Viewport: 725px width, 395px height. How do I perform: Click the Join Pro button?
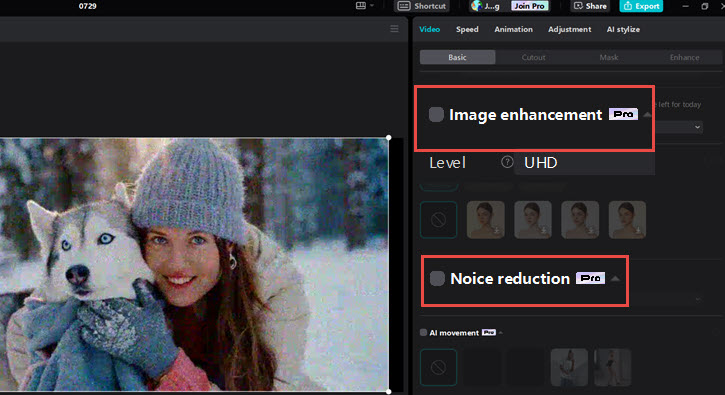point(529,6)
